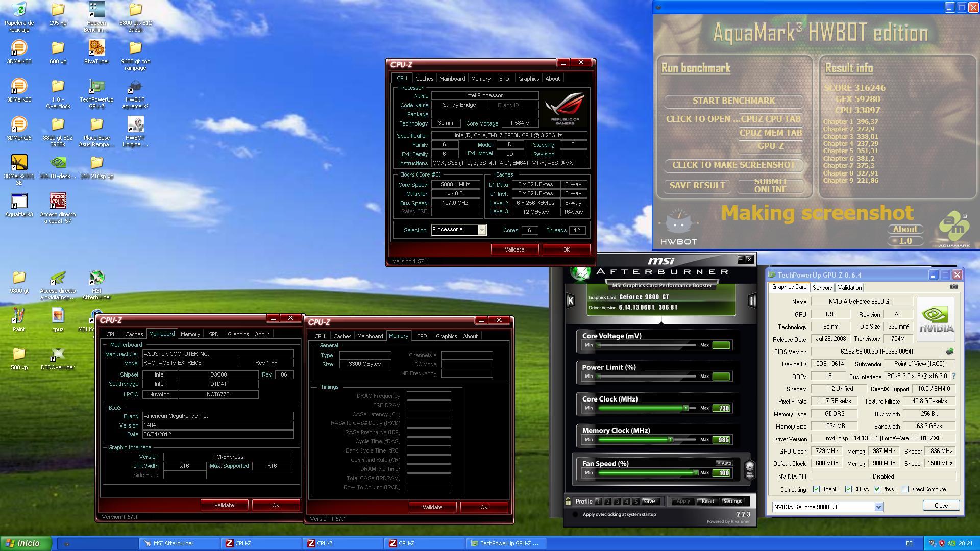
Task: Expand the GPU-Z graphics card dropdown
Action: coord(878,507)
